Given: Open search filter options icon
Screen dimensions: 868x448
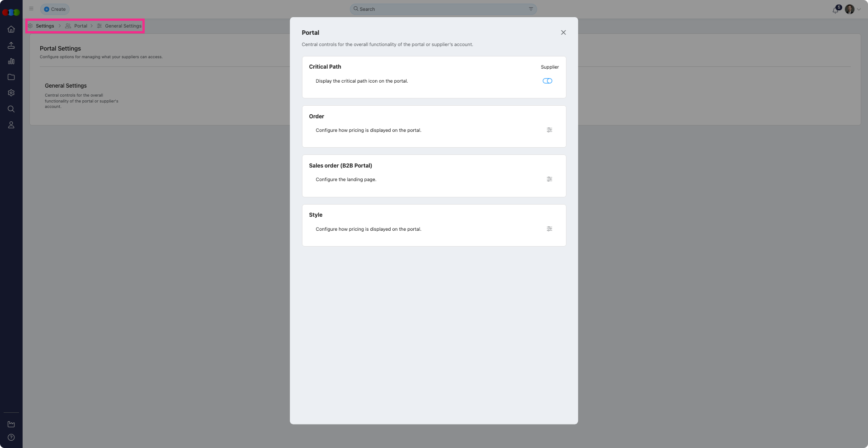Looking at the screenshot, I should tap(531, 9).
